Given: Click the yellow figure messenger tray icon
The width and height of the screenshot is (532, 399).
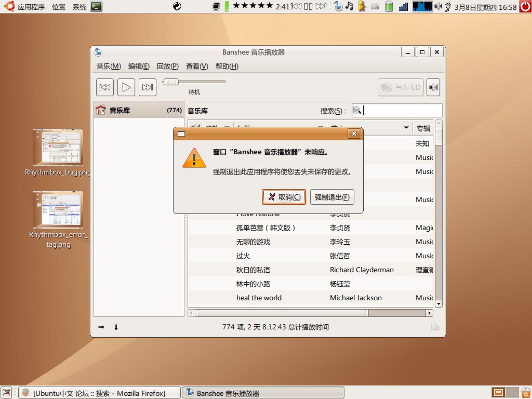Looking at the screenshot, I should [x=362, y=6].
